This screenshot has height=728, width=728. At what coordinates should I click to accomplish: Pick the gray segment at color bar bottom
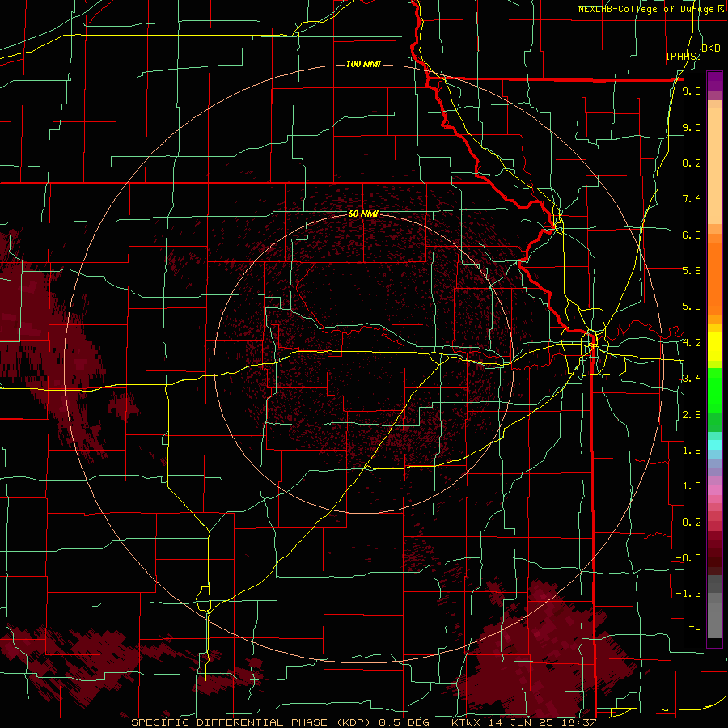tap(714, 622)
